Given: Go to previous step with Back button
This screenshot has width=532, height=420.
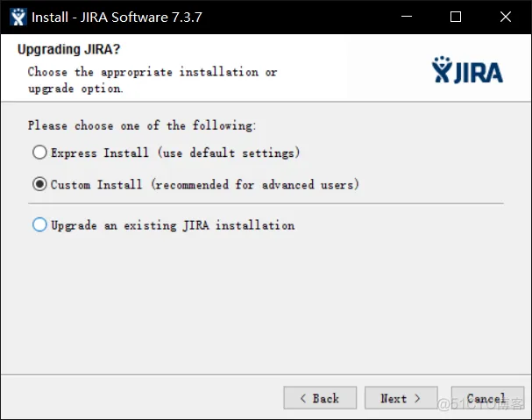Looking at the screenshot, I should (320, 397).
